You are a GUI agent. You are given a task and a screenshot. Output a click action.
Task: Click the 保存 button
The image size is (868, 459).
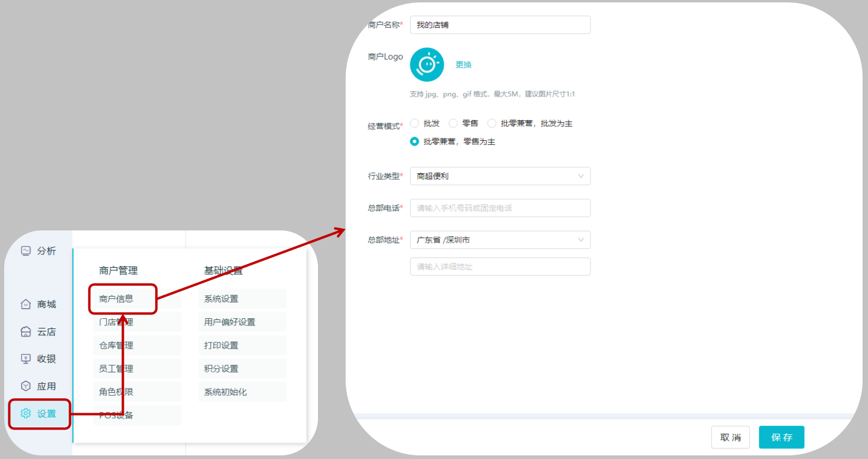point(781,437)
